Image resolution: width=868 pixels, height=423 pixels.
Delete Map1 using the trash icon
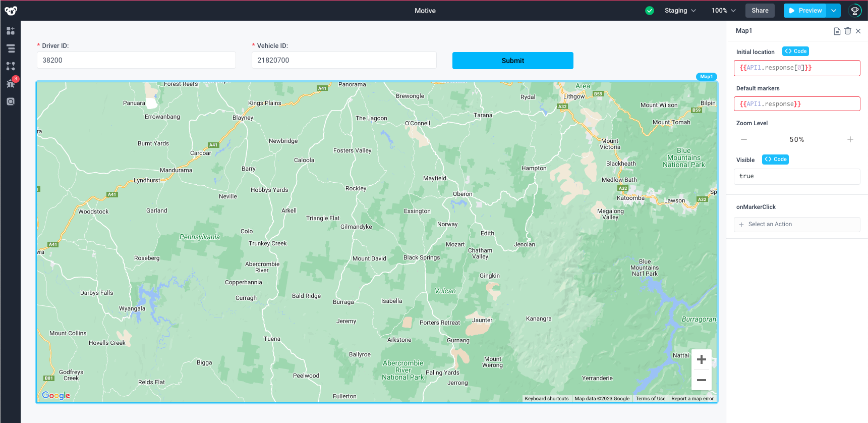tap(848, 31)
